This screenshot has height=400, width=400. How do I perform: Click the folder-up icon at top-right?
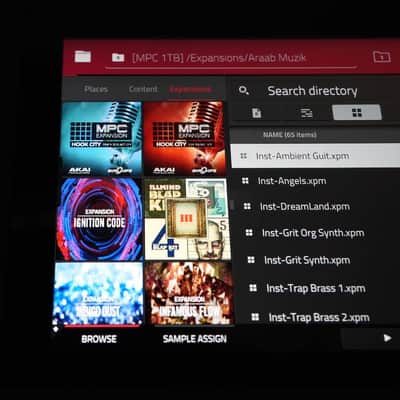(382, 57)
